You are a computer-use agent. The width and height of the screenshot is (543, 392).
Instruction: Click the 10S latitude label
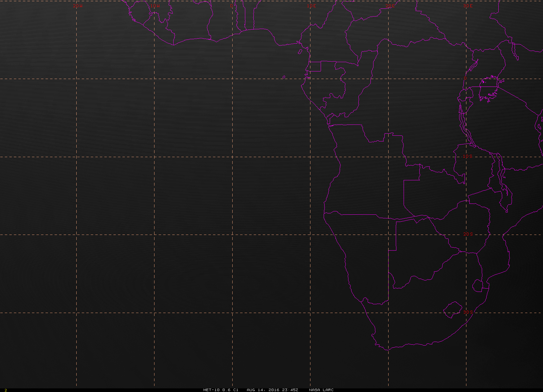pos(468,156)
